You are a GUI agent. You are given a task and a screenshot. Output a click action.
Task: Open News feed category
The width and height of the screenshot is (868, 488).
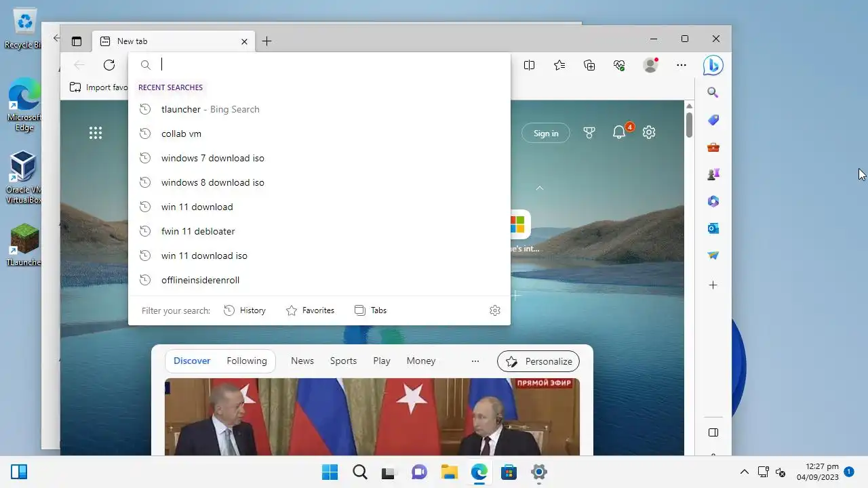pos(302,361)
